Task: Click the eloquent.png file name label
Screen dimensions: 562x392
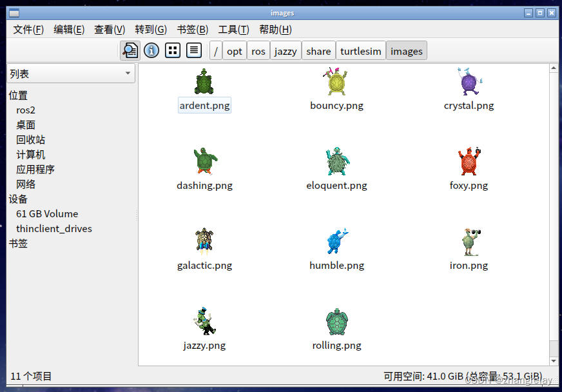Action: 336,186
